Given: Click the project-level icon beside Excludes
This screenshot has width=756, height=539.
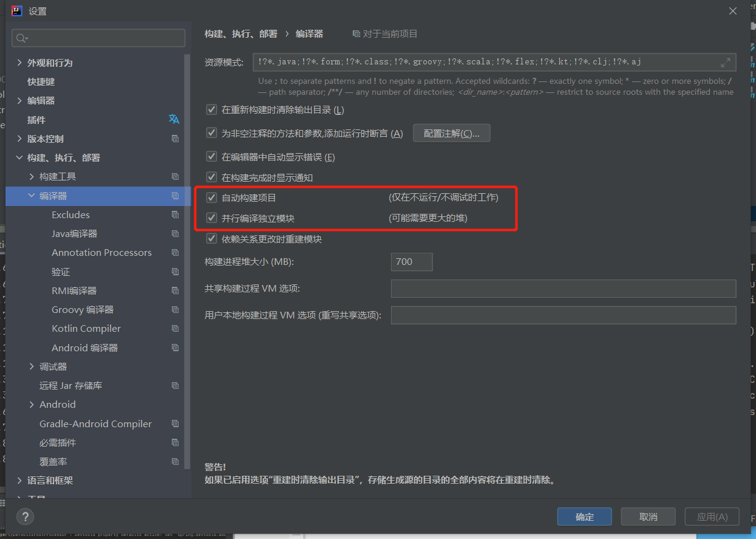Looking at the screenshot, I should [175, 215].
